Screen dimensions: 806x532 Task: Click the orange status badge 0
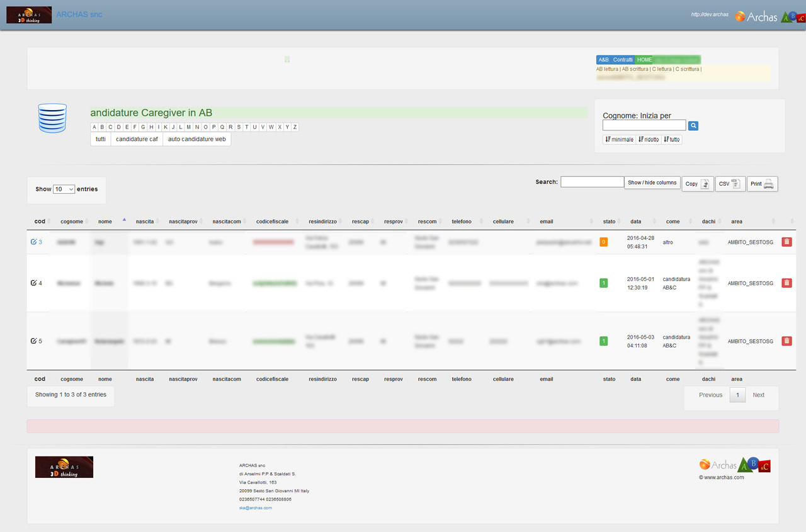pos(603,242)
